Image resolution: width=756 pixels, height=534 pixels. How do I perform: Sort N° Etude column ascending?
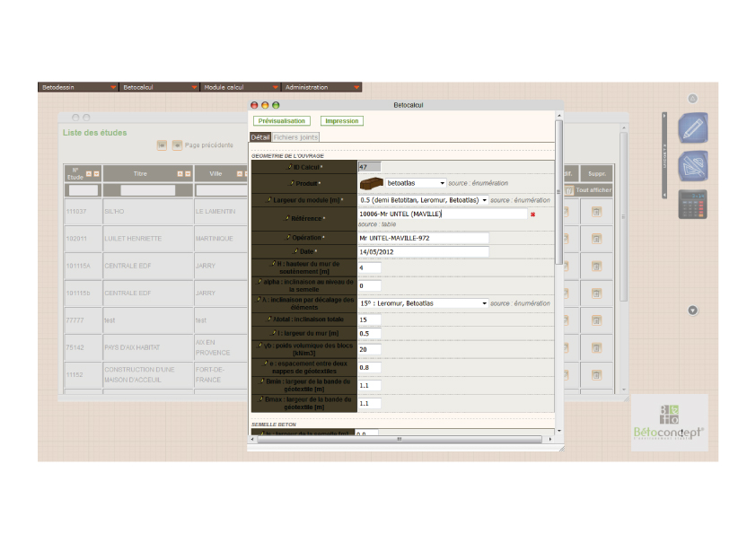coord(89,173)
